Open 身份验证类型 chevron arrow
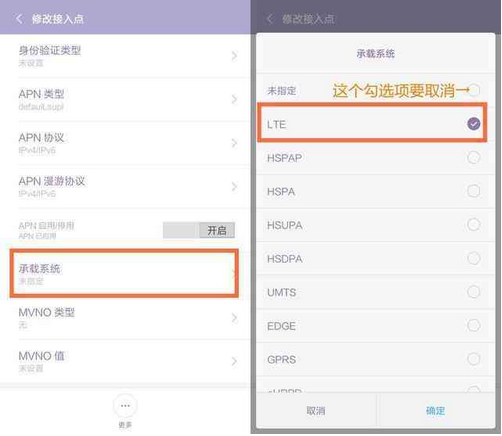This screenshot has width=502, height=436. [x=234, y=56]
